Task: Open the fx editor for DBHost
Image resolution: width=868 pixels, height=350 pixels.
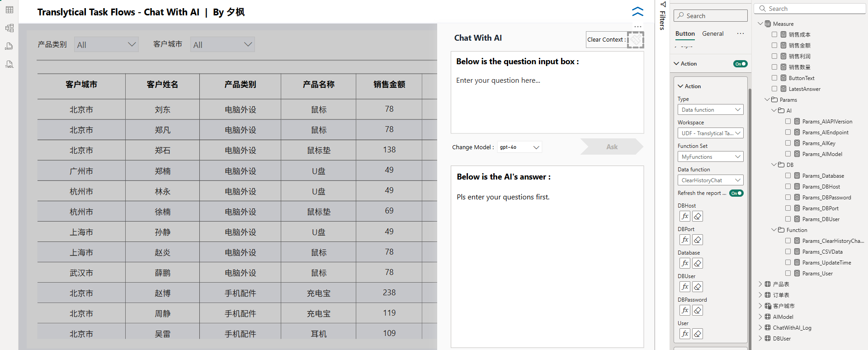Action: point(685,216)
